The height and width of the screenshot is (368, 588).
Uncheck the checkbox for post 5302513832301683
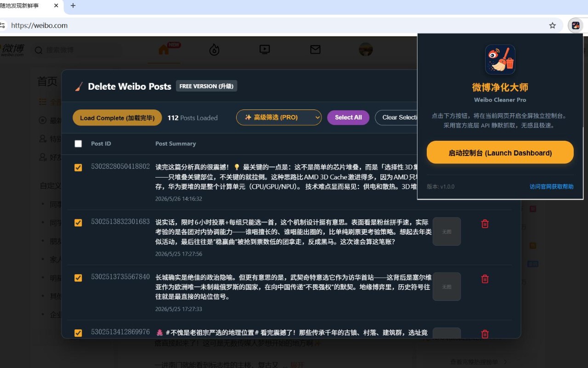78,223
